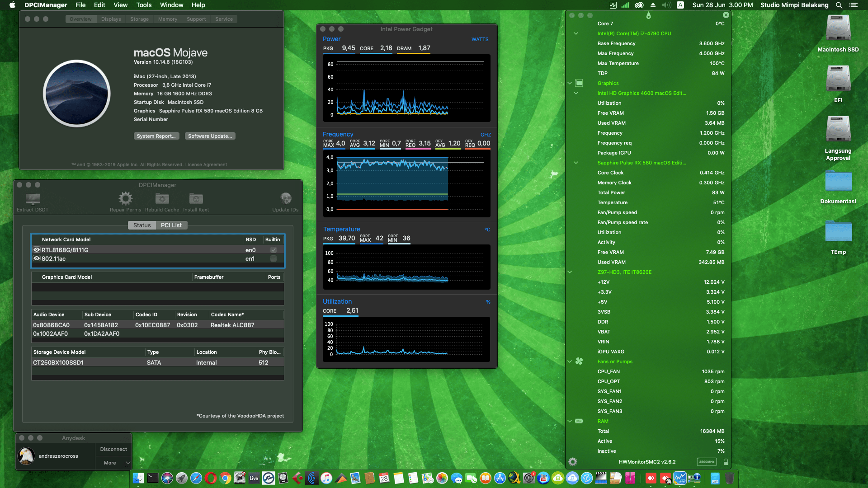Click the Repair Perms gear icon
This screenshot has height=488, width=868.
(x=125, y=198)
